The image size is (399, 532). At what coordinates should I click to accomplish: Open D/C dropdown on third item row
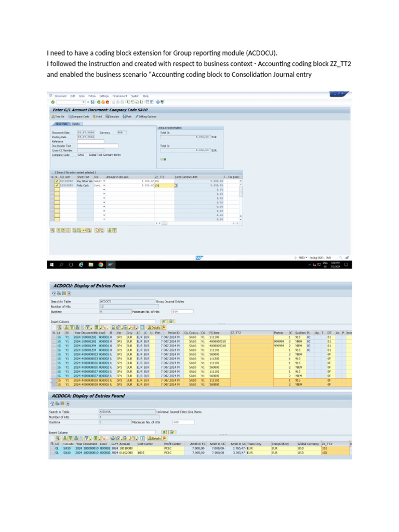pos(104,190)
